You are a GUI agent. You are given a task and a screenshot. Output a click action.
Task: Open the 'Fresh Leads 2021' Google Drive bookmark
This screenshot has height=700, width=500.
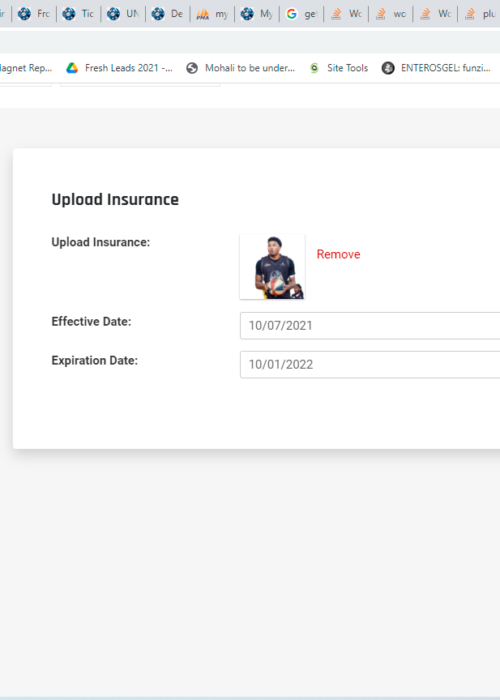pos(120,68)
